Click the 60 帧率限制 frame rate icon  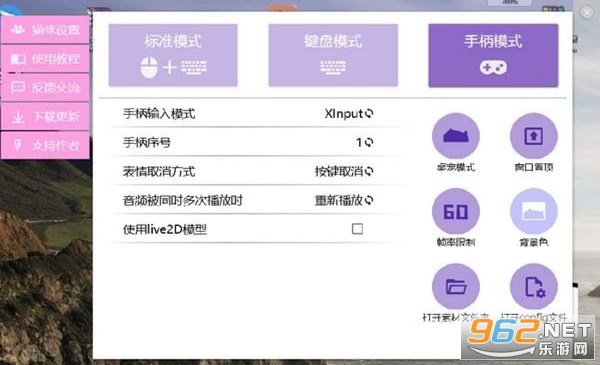pos(455,211)
